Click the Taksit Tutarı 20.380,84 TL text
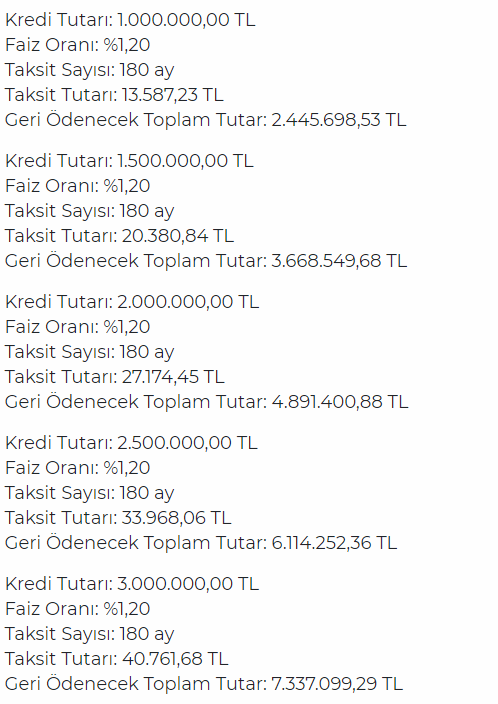This screenshot has height=704, width=498. tap(119, 236)
